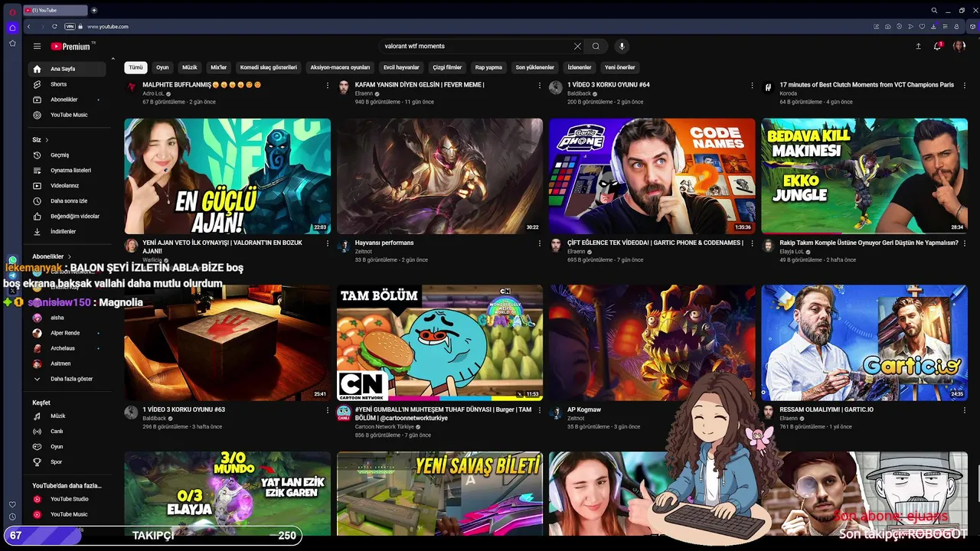The height and width of the screenshot is (551, 980).
Task: Start voice search with the microphone
Action: 622,46
